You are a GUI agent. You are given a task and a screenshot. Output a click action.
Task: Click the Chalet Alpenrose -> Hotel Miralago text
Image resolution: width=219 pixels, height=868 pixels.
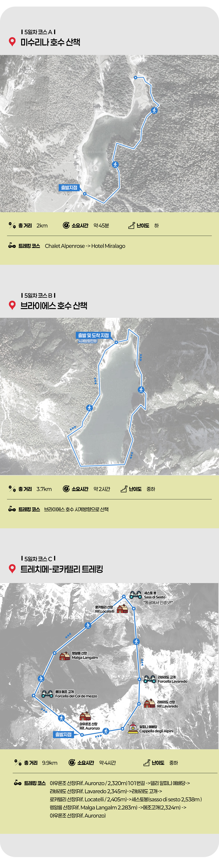coord(85,246)
